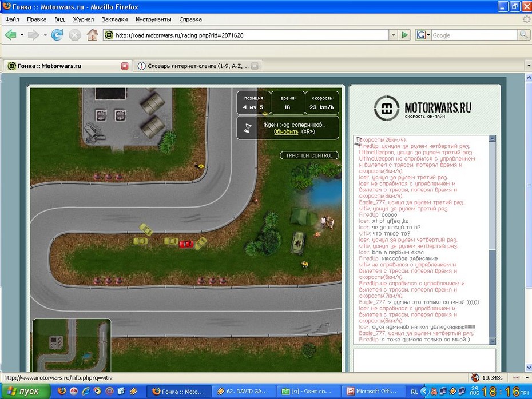Image resolution: width=532 pixels, height=399 pixels.
Task: Switch to the 62. DAVID GA... taskbar window
Action: tap(244, 392)
